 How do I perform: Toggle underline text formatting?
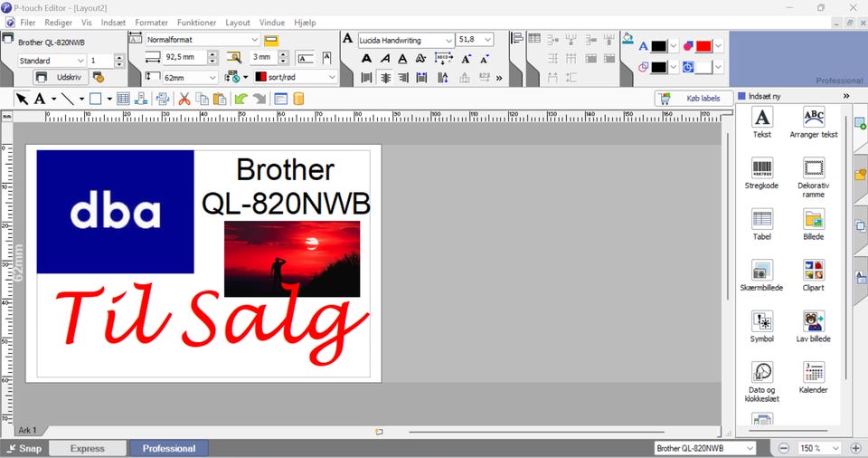point(402,59)
